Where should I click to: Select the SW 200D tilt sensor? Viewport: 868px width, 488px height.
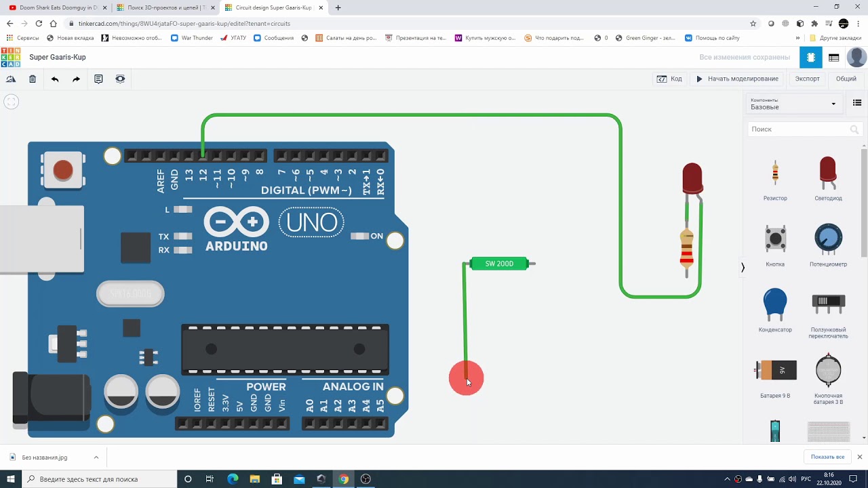pos(500,264)
